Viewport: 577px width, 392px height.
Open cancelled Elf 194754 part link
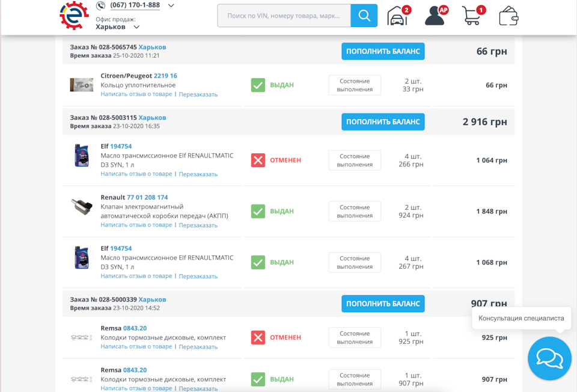tap(121, 147)
